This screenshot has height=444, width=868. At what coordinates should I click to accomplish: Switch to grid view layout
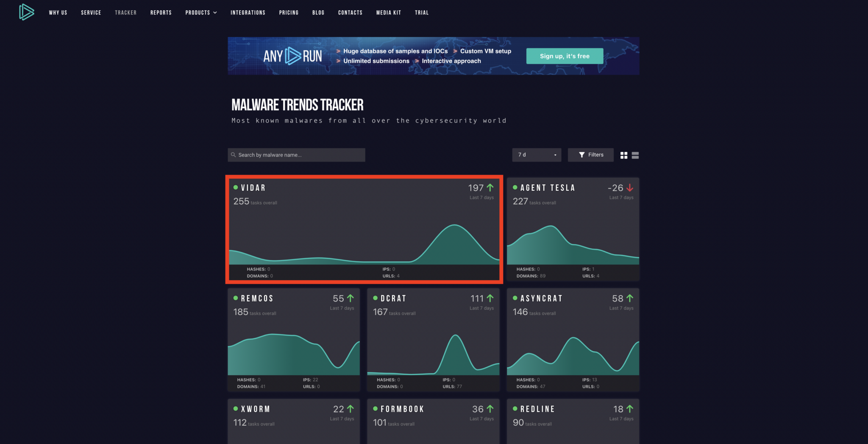[623, 156]
